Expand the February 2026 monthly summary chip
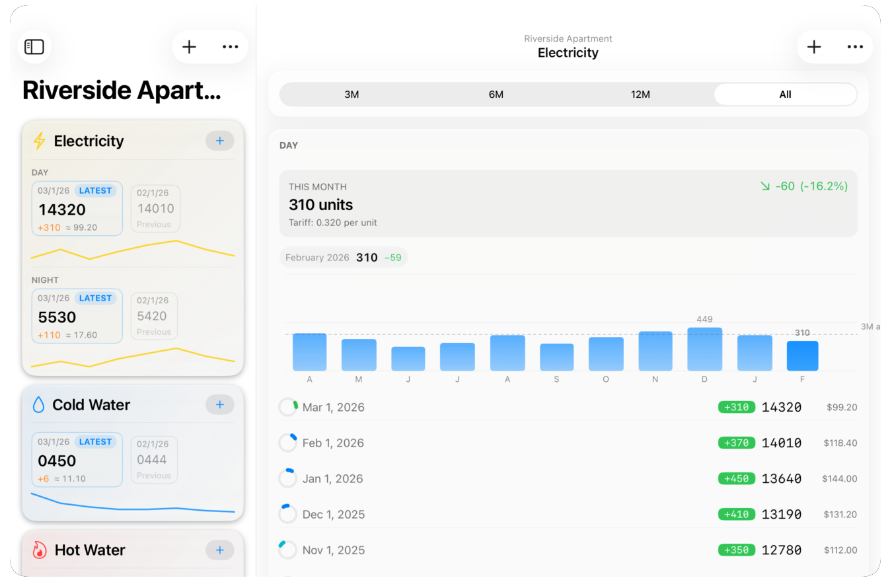This screenshot has width=892, height=588. click(x=344, y=257)
